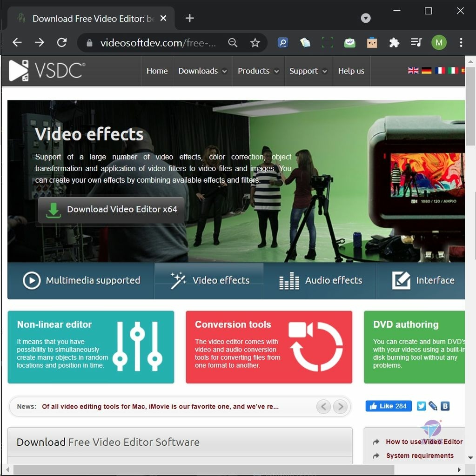The width and height of the screenshot is (476, 476).
Task: Click the pen share icon beside Twitter
Action: click(x=433, y=406)
